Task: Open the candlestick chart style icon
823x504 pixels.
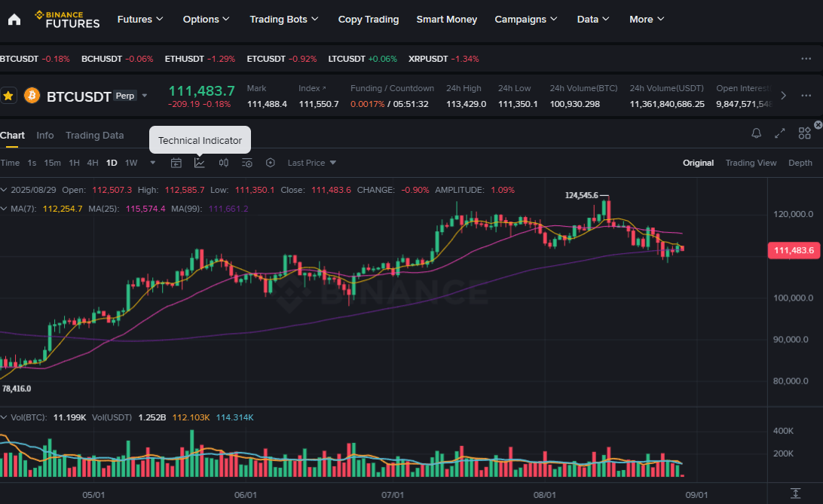Action: [x=224, y=163]
